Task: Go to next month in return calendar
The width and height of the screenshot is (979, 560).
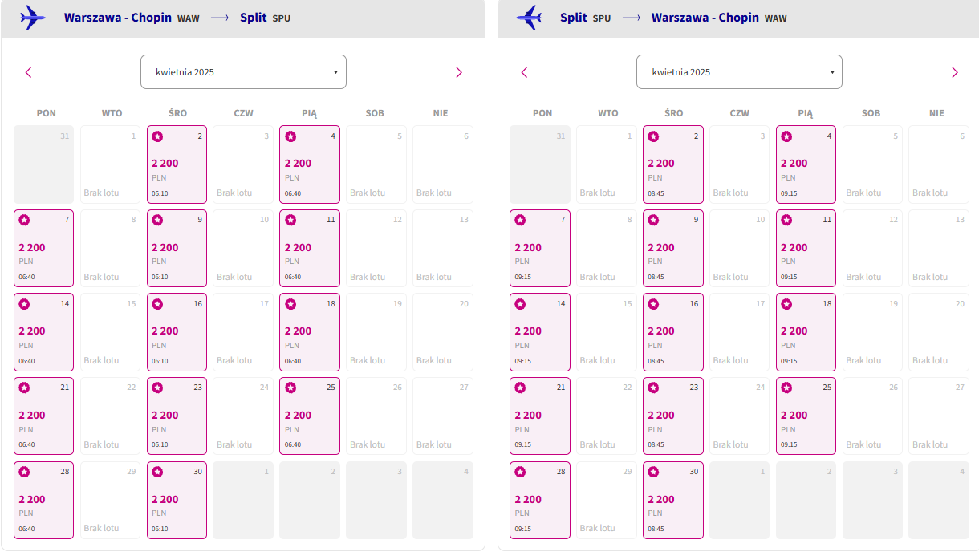Action: point(955,72)
